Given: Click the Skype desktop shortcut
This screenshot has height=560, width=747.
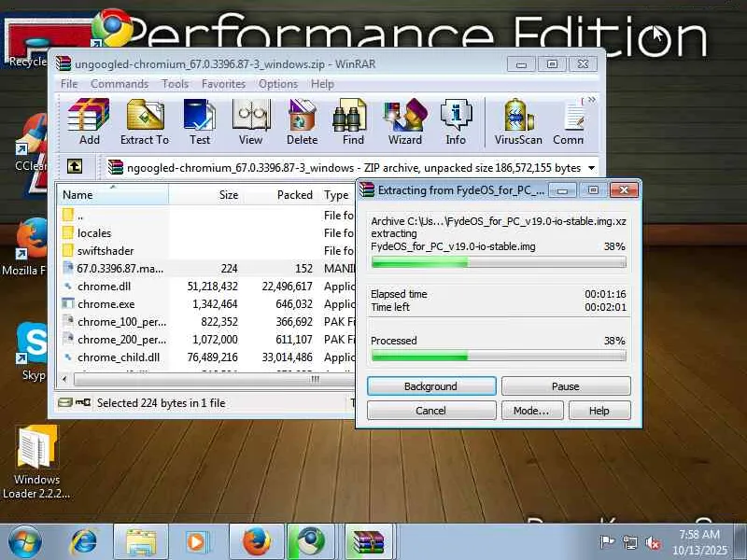Looking at the screenshot, I should pyautogui.click(x=33, y=353).
